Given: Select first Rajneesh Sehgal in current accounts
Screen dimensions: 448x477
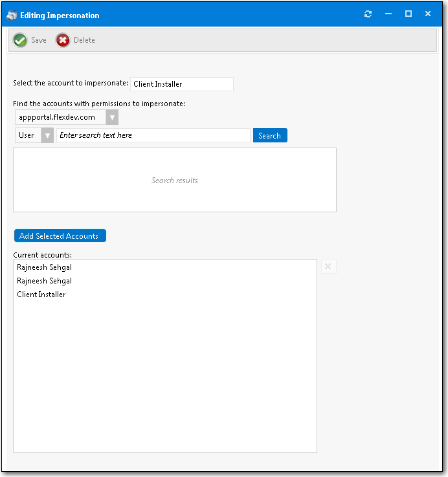Looking at the screenshot, I should tap(45, 267).
